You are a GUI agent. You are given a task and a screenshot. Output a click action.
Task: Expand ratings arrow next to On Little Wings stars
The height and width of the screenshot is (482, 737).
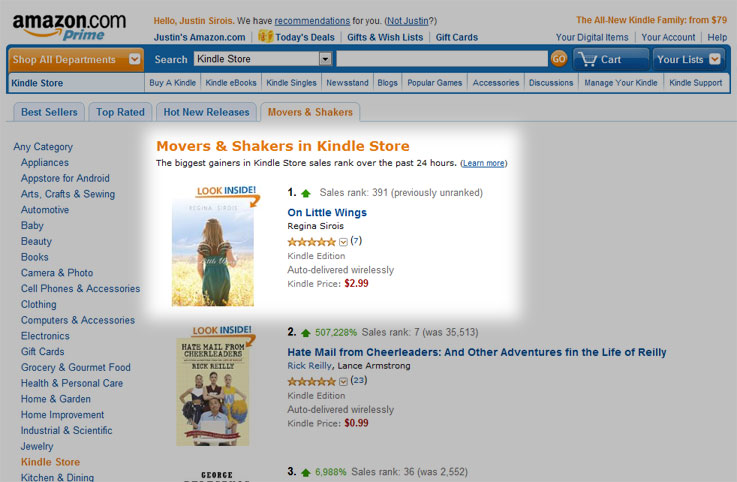pos(343,241)
